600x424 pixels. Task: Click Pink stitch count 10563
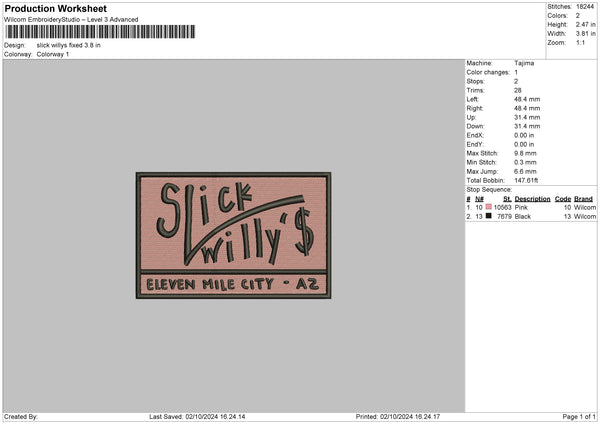tap(502, 207)
